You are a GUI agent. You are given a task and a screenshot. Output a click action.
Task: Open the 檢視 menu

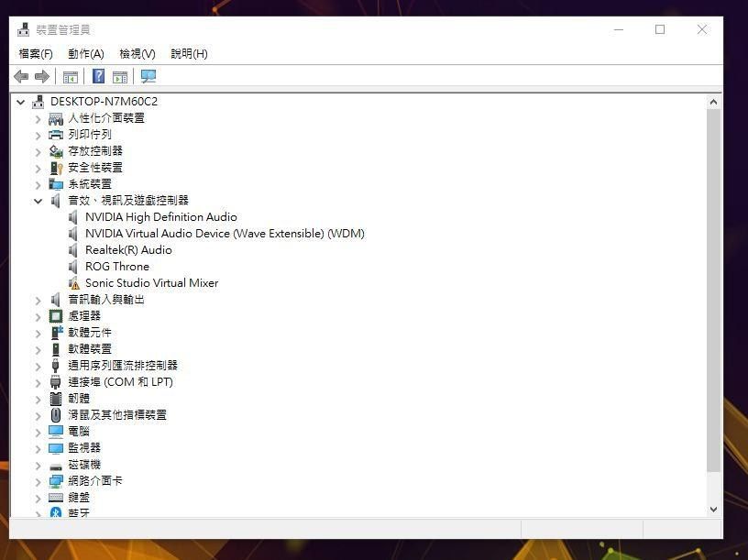pyautogui.click(x=136, y=53)
